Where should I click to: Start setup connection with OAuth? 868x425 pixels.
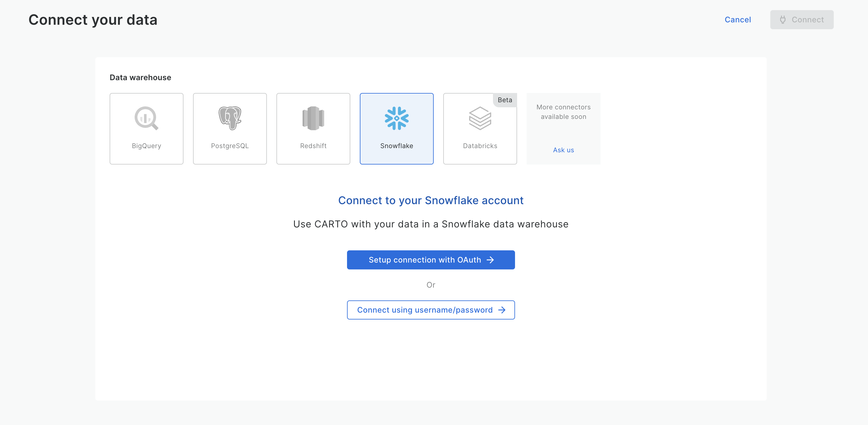tap(424, 260)
